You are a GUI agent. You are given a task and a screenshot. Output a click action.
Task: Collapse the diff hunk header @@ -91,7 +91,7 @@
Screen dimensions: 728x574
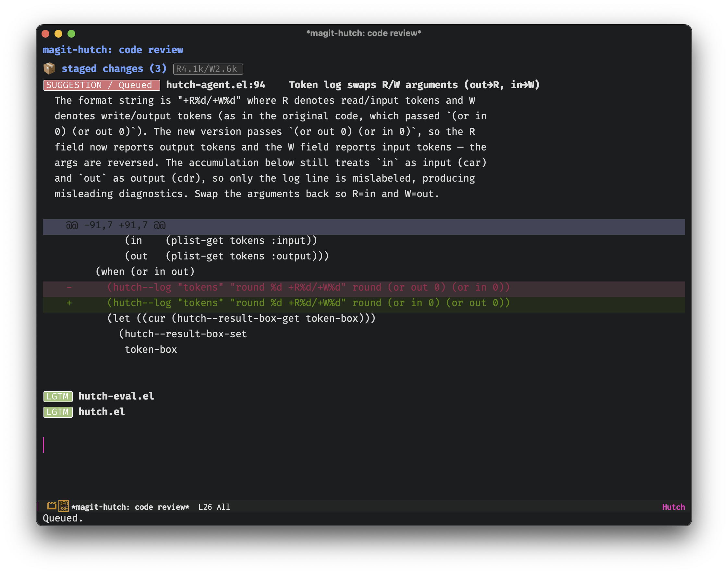[364, 225]
